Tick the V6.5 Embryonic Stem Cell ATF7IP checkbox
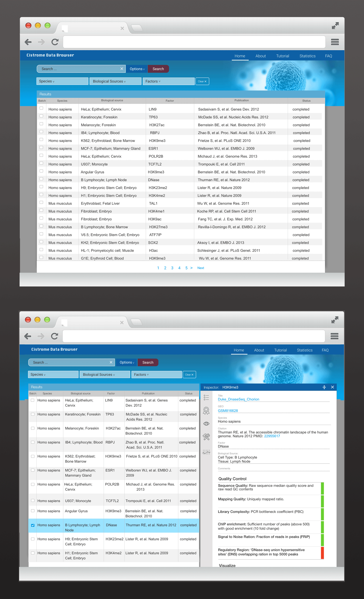This screenshot has width=364, height=599. pyautogui.click(x=41, y=234)
